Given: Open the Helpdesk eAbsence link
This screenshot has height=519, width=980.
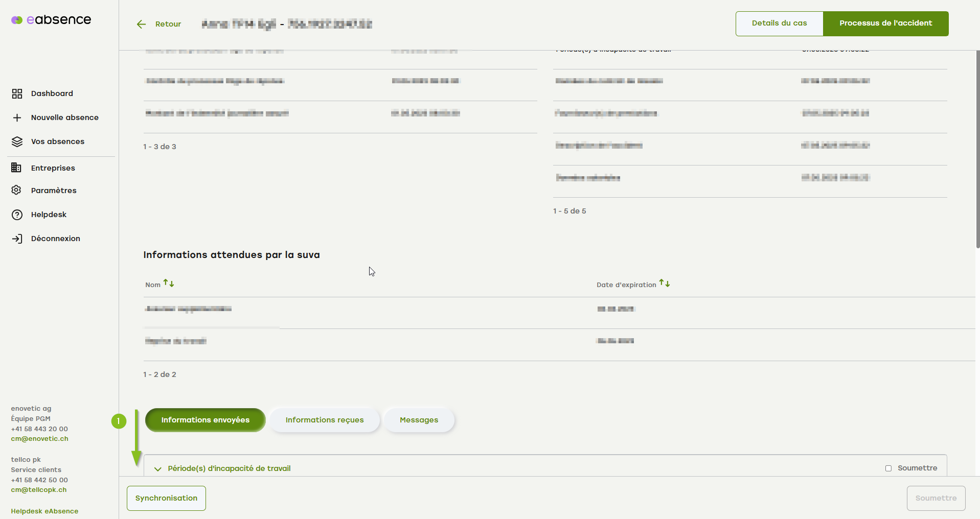Looking at the screenshot, I should tap(44, 511).
